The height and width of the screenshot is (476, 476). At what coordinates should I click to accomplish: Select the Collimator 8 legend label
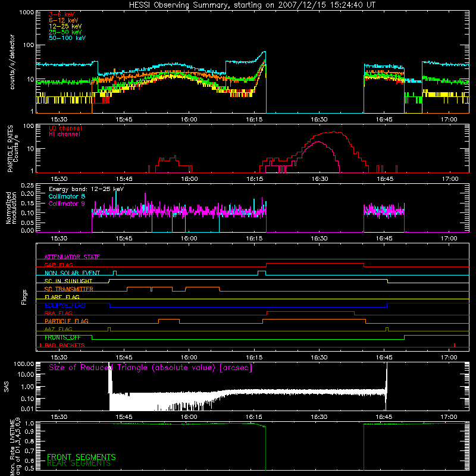[67, 196]
